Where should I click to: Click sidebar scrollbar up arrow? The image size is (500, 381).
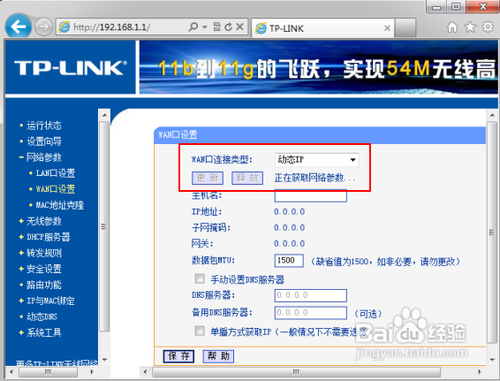[x=104, y=115]
